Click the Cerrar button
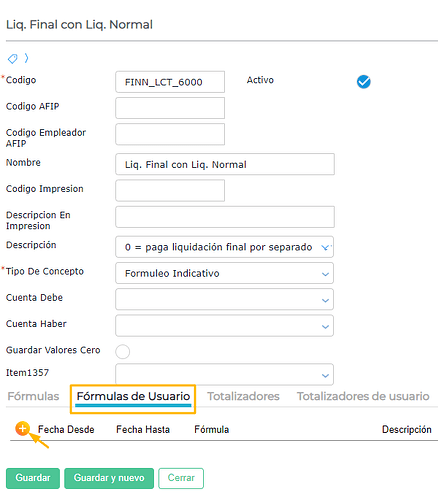The height and width of the screenshot is (500, 438). coord(181,478)
